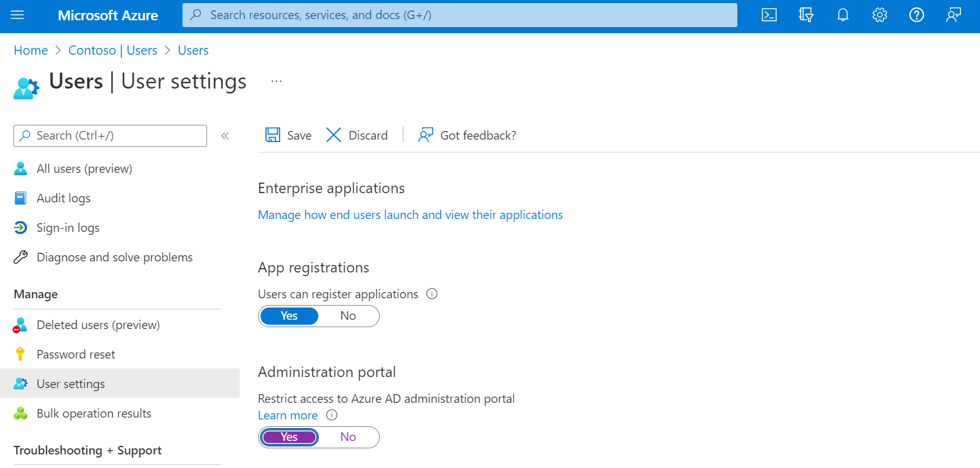Viewport: 980px width, 468px height.
Task: Click the Discard button label
Action: click(368, 135)
